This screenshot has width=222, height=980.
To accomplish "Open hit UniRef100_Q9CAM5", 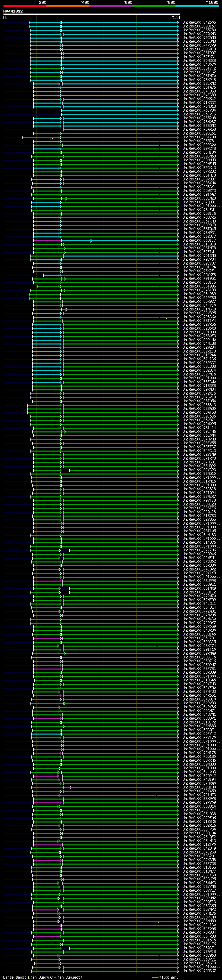I will 199,38.
